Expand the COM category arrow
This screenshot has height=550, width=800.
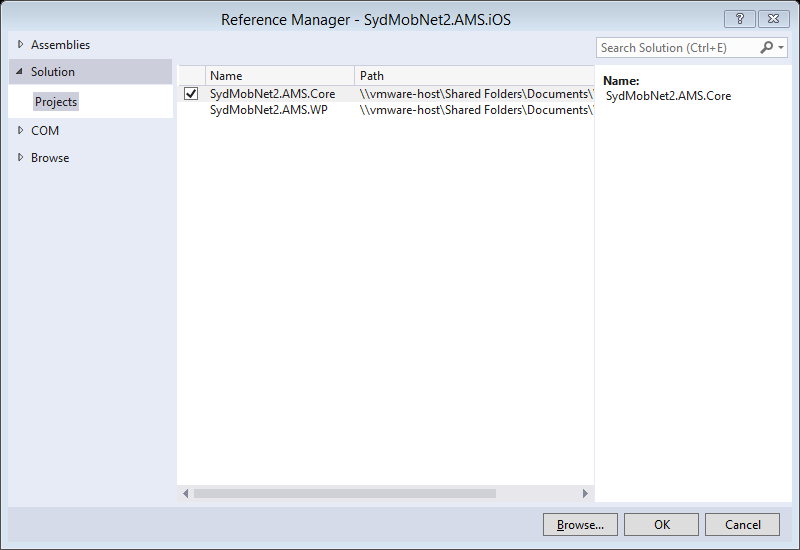[x=20, y=131]
